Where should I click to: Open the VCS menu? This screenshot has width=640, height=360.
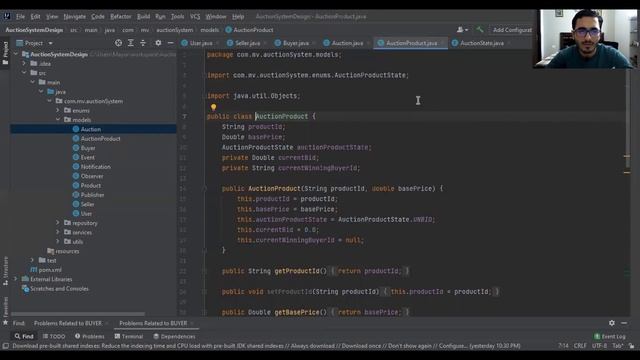(x=195, y=17)
